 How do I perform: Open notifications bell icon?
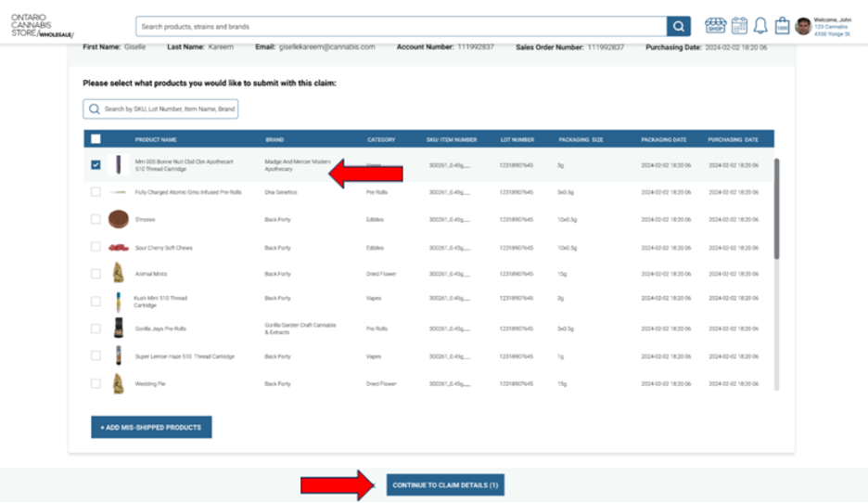[760, 25]
